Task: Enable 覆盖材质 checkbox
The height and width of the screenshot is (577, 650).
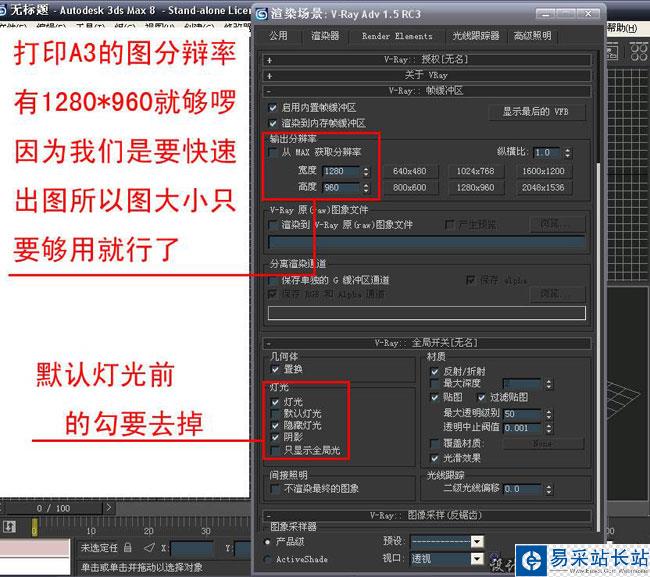Action: pos(434,444)
